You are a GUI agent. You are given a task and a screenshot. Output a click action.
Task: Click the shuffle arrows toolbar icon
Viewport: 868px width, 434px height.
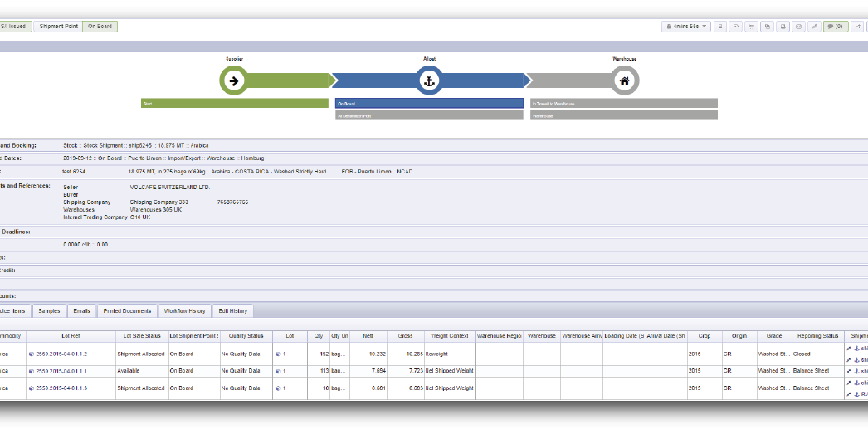[857, 27]
